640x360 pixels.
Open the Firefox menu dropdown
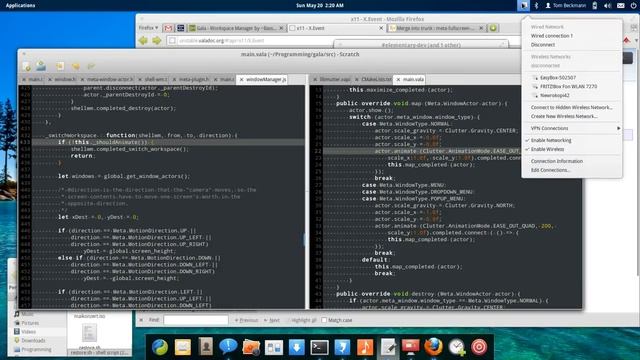(x=148, y=28)
